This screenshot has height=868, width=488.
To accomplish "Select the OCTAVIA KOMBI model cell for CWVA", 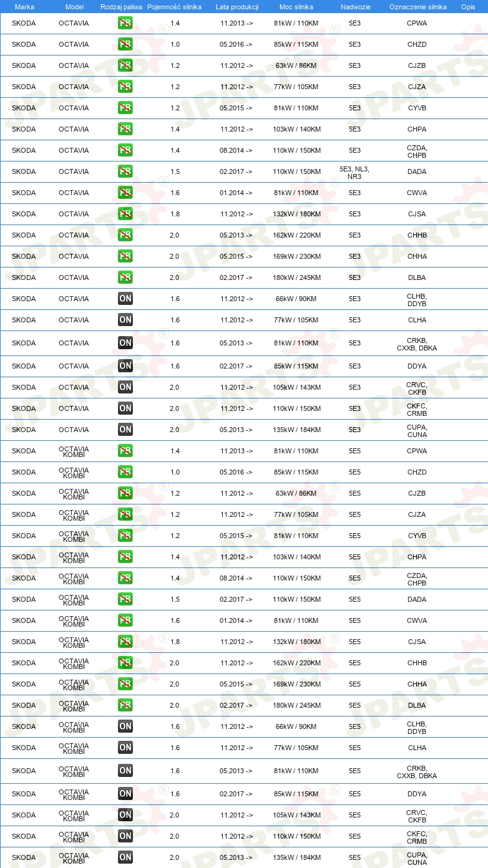I will coord(74,620).
